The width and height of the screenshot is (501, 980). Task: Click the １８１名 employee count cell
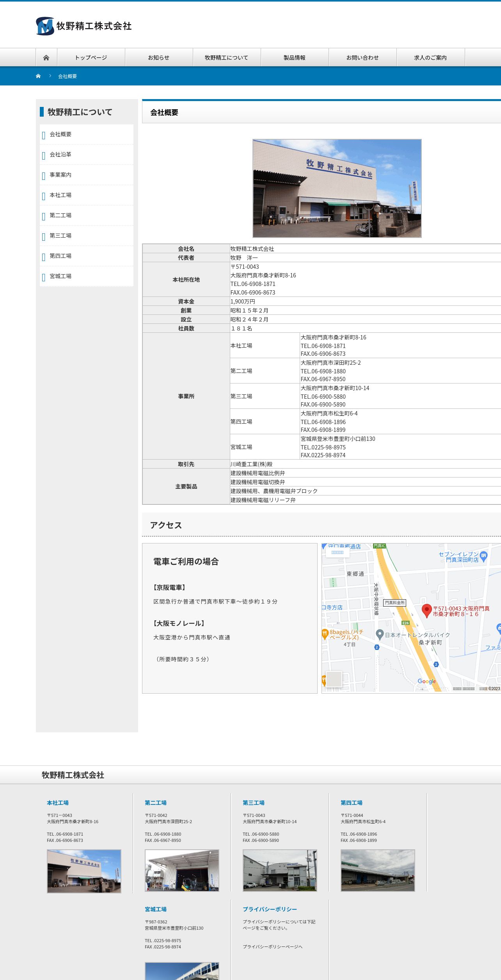pyautogui.click(x=365, y=328)
